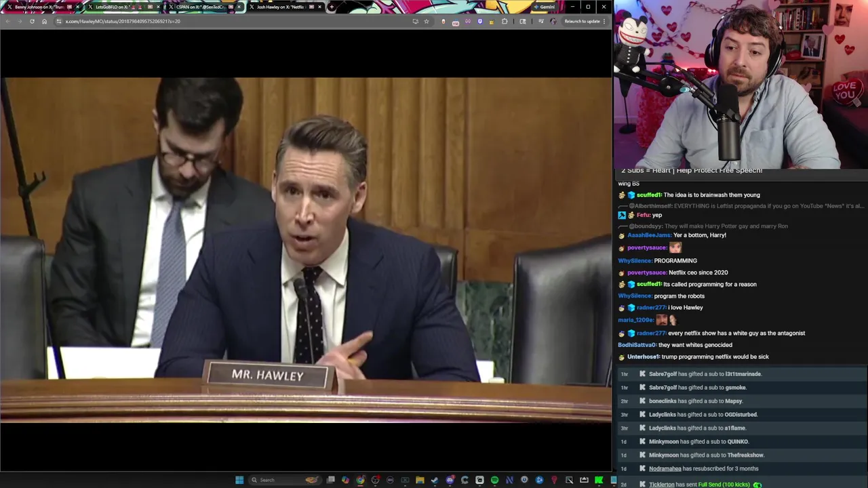The height and width of the screenshot is (488, 868).
Task: Click the streamer webcam feed
Action: 741,84
